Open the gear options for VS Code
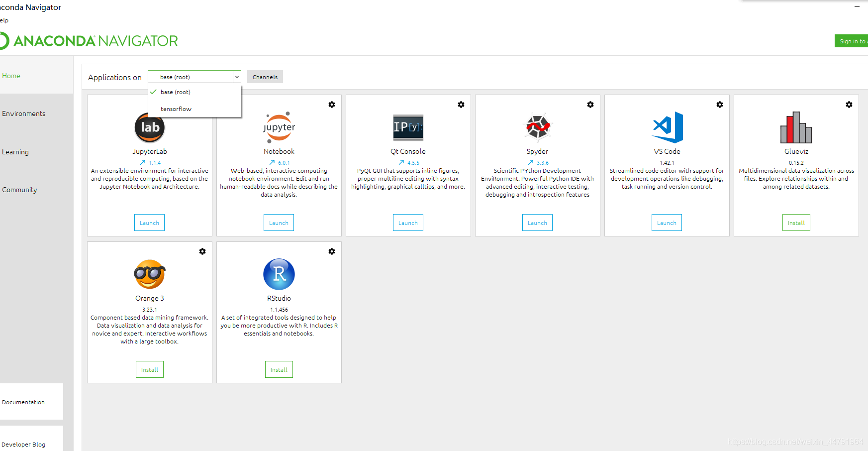Image resolution: width=868 pixels, height=451 pixels. [720, 105]
